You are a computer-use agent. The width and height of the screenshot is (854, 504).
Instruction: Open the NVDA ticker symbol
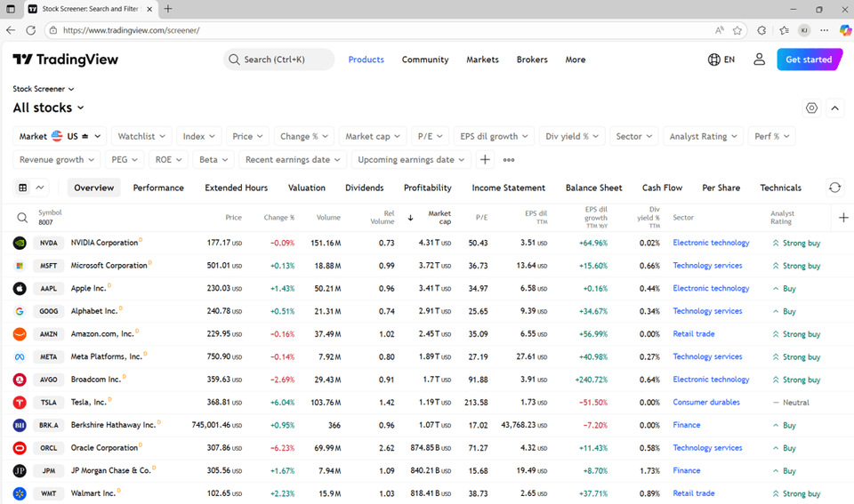pyautogui.click(x=48, y=243)
